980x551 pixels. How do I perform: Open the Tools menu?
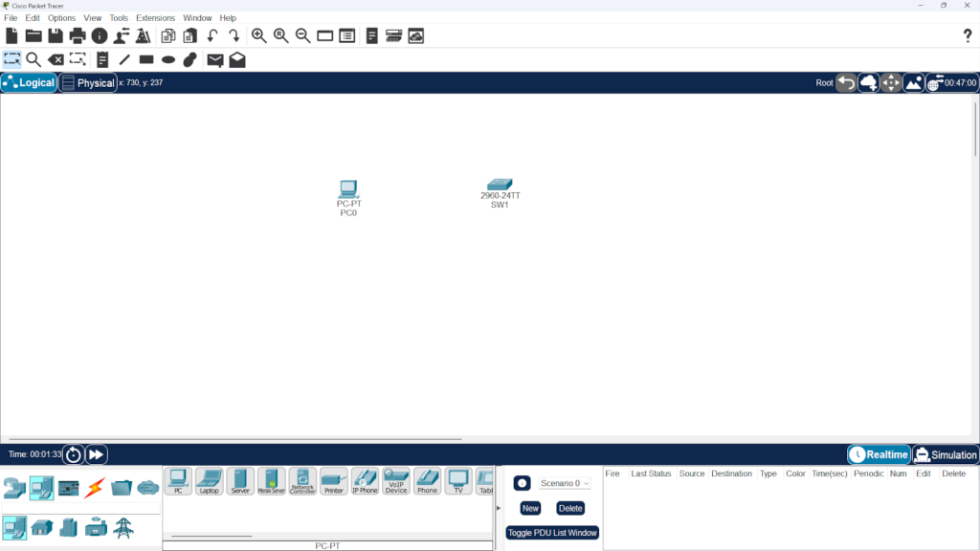pos(119,18)
